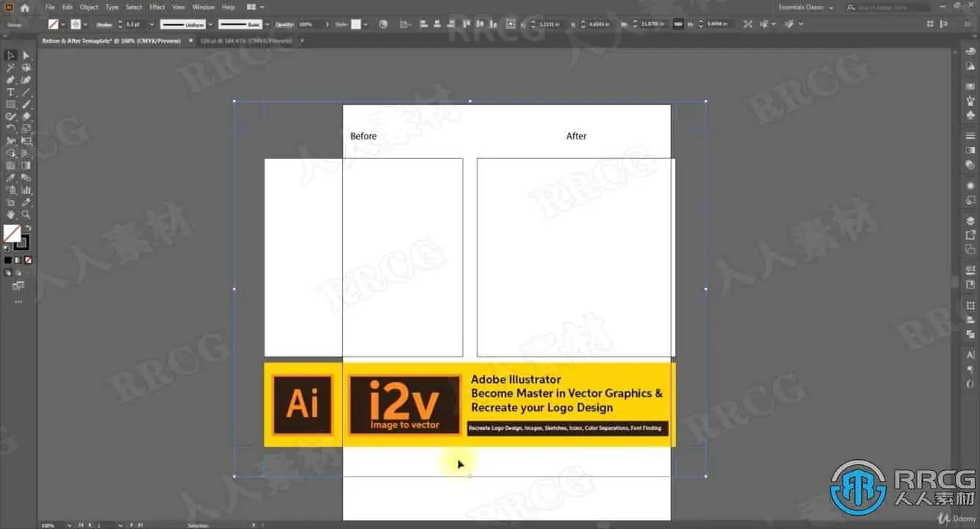Open Essentials Classic workspace switcher

click(806, 7)
